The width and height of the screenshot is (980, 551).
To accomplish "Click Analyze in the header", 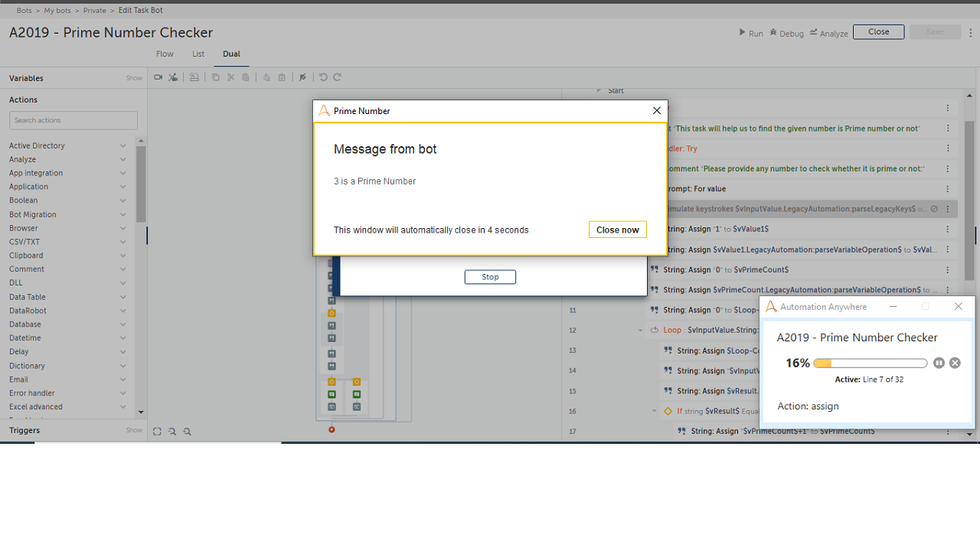I will tap(829, 33).
